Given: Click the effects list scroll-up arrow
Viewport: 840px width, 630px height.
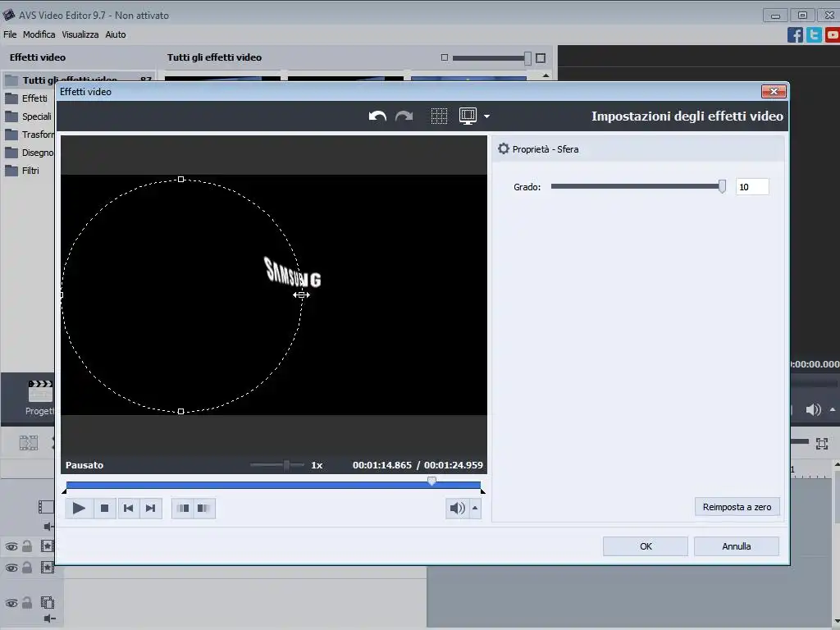Looking at the screenshot, I should point(546,75).
